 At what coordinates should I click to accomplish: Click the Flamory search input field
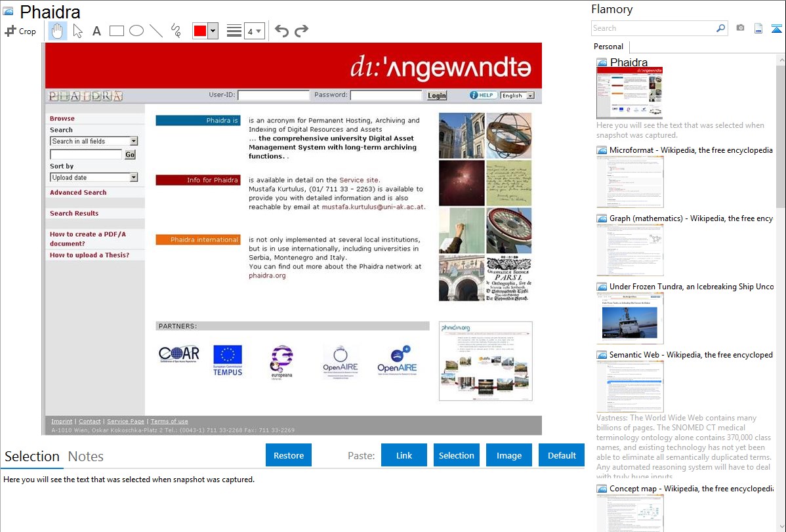point(653,28)
